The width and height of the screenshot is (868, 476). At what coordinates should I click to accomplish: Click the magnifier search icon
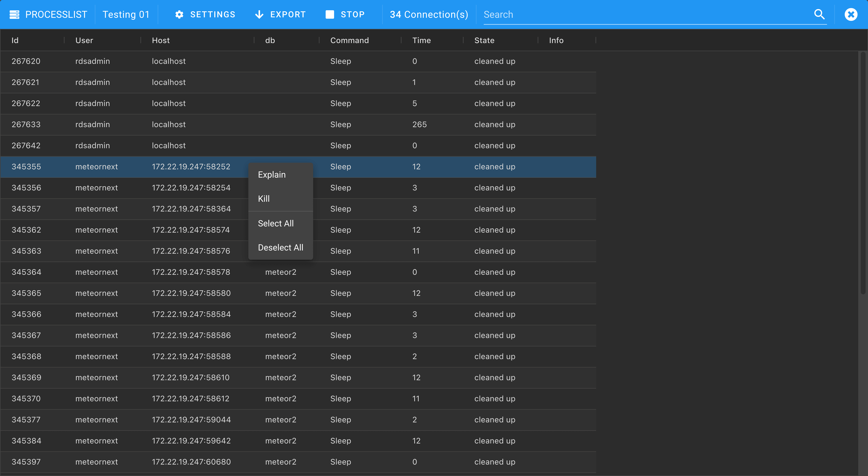pyautogui.click(x=819, y=14)
